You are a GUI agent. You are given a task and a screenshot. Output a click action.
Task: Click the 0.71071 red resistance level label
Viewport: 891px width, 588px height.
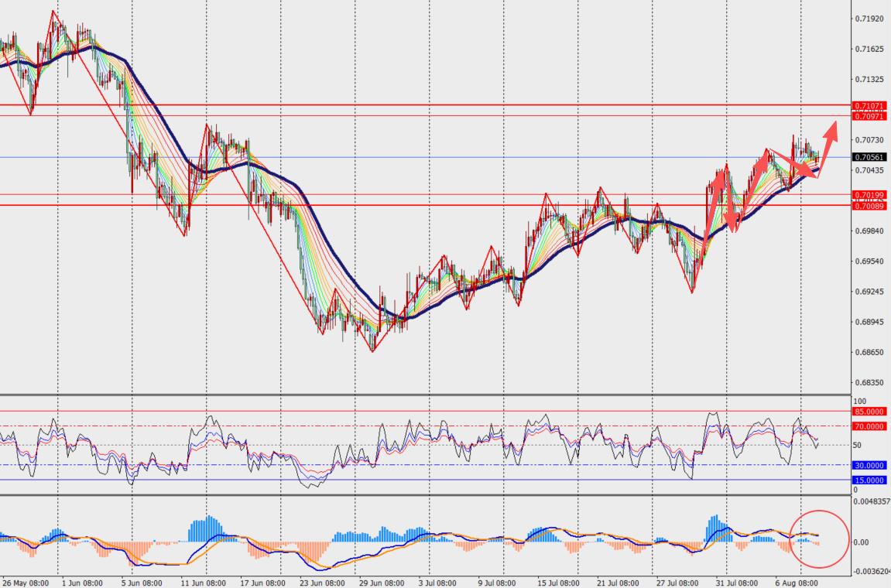(869, 106)
